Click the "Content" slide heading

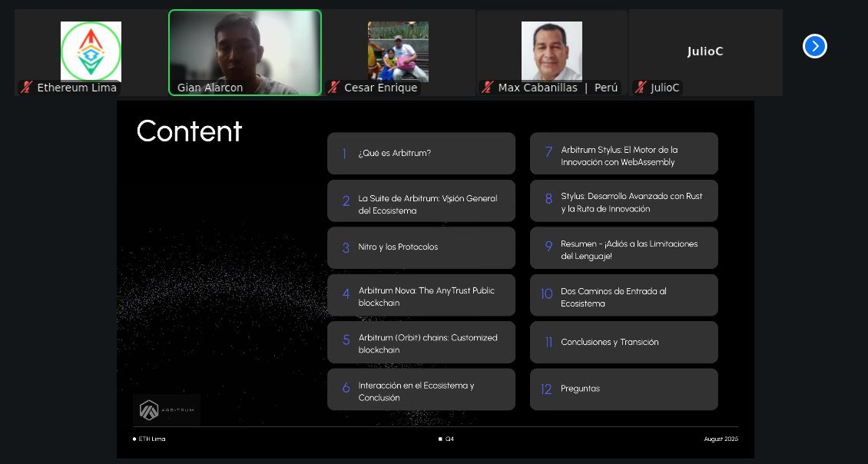pos(189,131)
